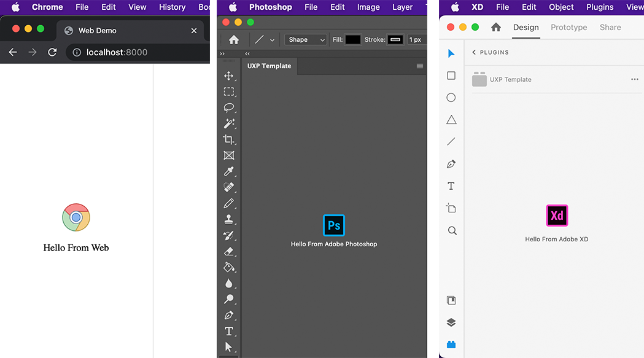Open the XD Object menu
This screenshot has height=358, width=644.
[x=561, y=7]
